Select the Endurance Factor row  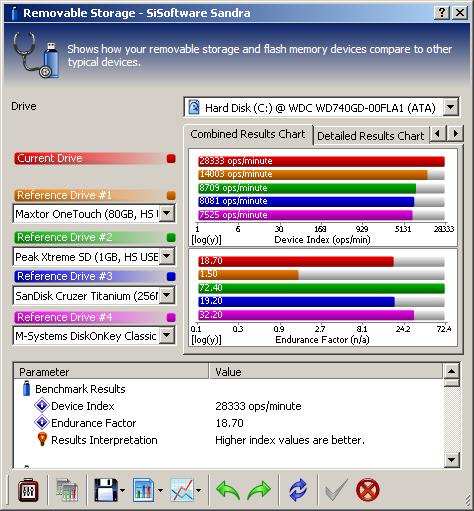[229, 423]
